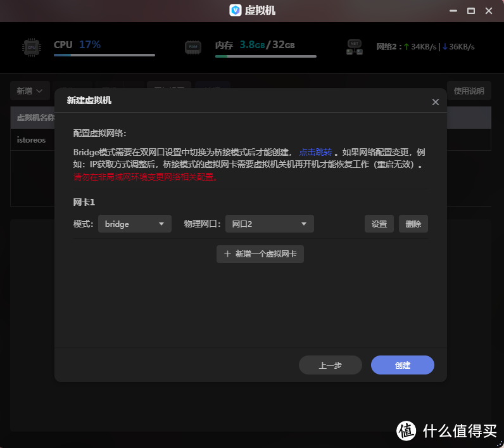Click the red warning text 请勿在非局域网环境
504x448 pixels.
pos(146,177)
